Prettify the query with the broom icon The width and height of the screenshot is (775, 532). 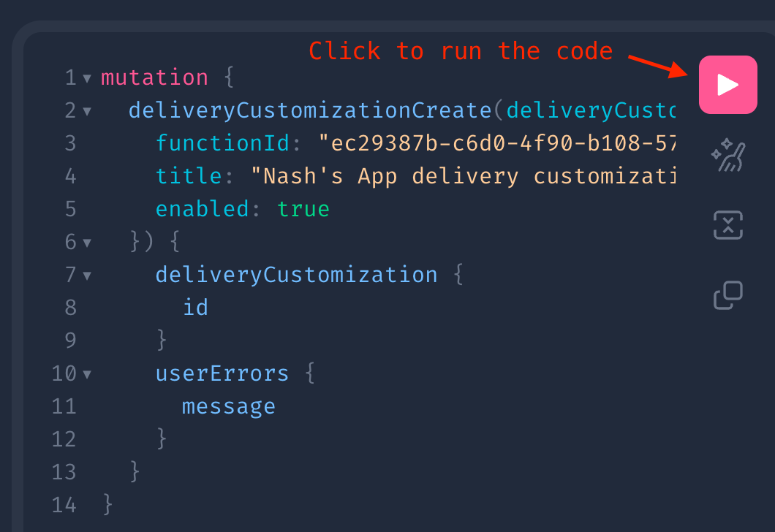click(x=728, y=155)
